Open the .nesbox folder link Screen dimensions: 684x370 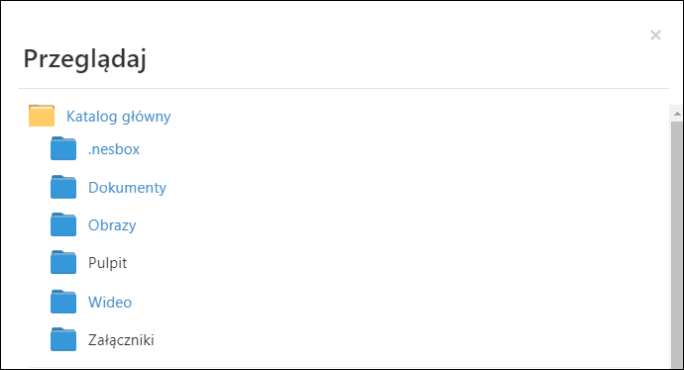click(114, 149)
